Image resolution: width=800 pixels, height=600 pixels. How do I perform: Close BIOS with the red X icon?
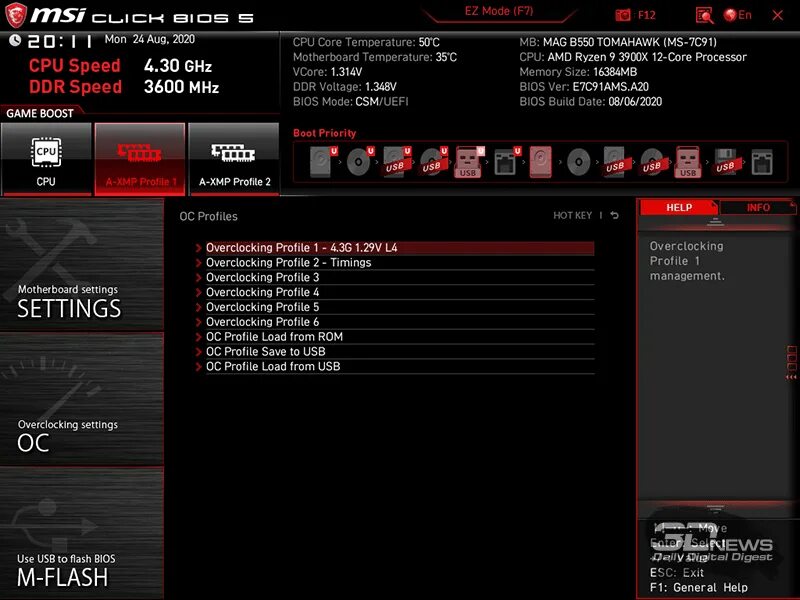778,15
